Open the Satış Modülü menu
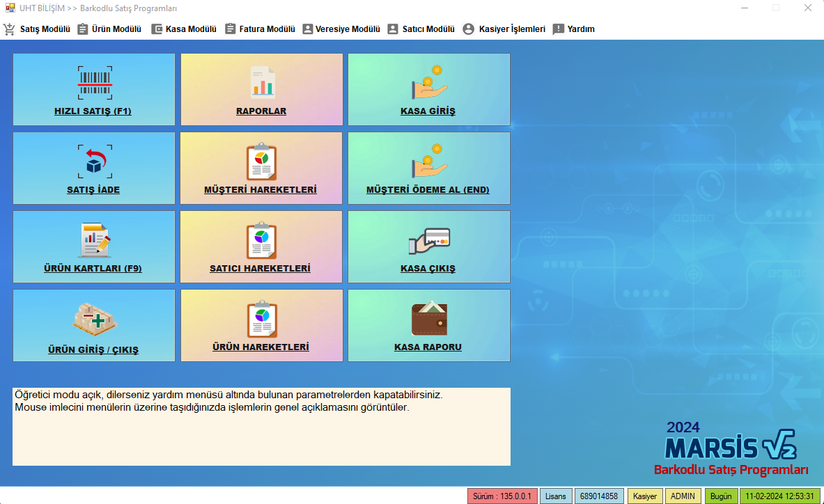This screenshot has height=504, width=824. (38, 29)
